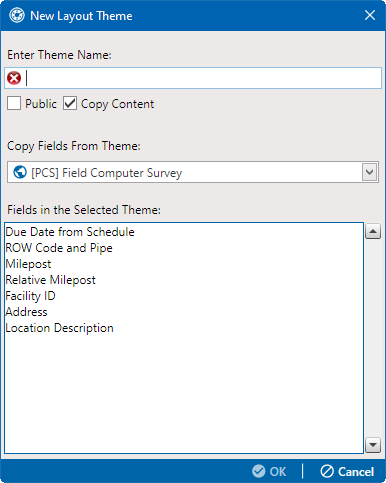Uncheck the Copy Content checkbox

click(x=70, y=103)
